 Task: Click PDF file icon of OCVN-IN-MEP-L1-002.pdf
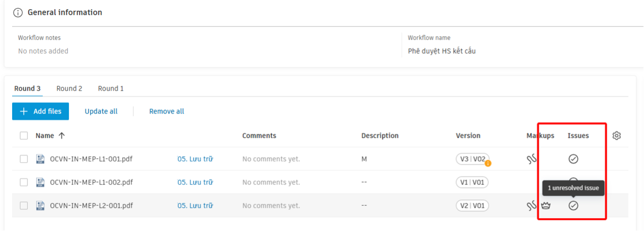[x=40, y=182]
